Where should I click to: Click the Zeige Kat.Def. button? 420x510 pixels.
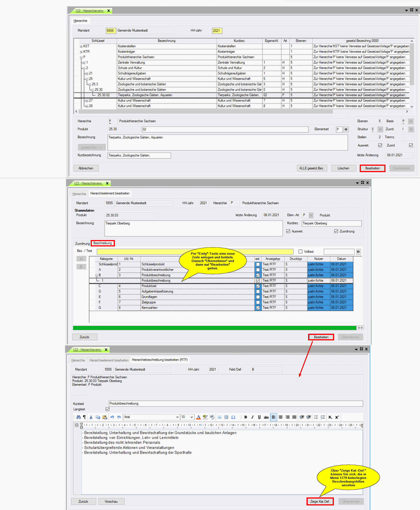coord(320,501)
